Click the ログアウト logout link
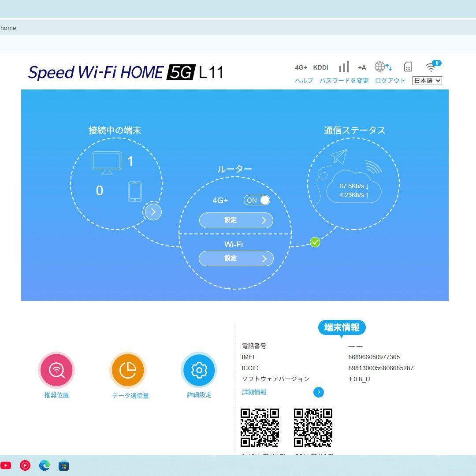This screenshot has width=476, height=476. [x=390, y=81]
